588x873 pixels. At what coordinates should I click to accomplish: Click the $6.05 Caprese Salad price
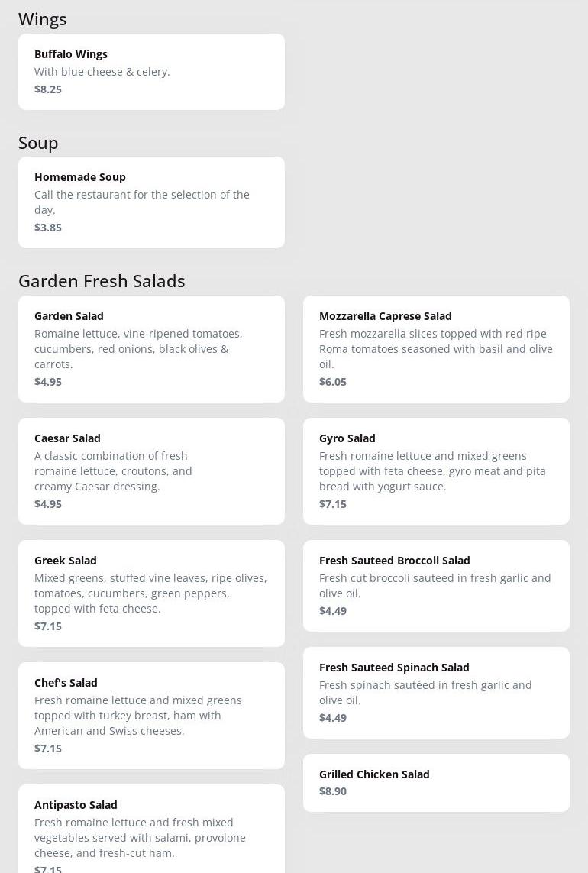pos(333,382)
